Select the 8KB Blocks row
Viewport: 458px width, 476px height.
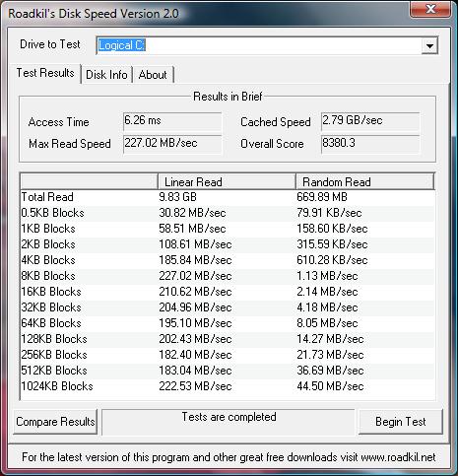point(228,276)
